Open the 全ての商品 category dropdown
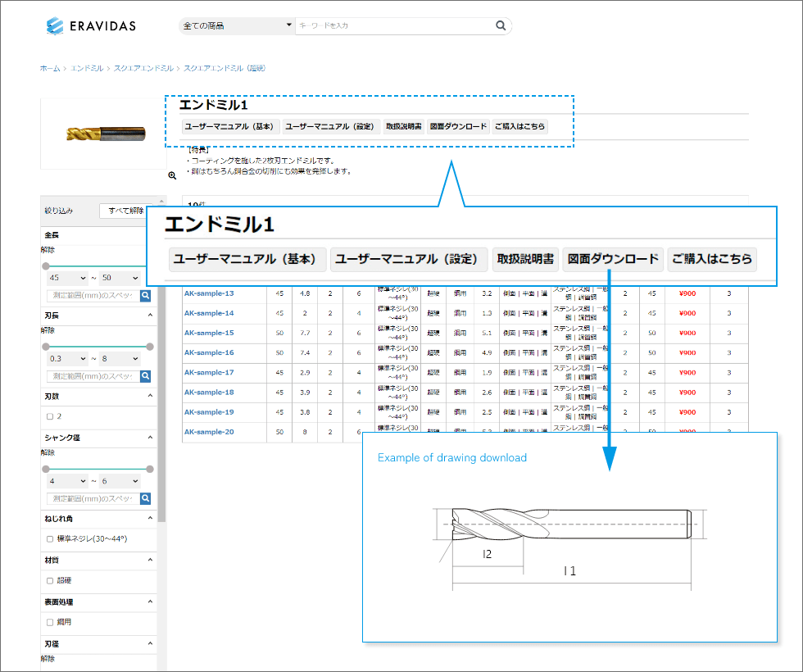This screenshot has width=803, height=672. (237, 25)
